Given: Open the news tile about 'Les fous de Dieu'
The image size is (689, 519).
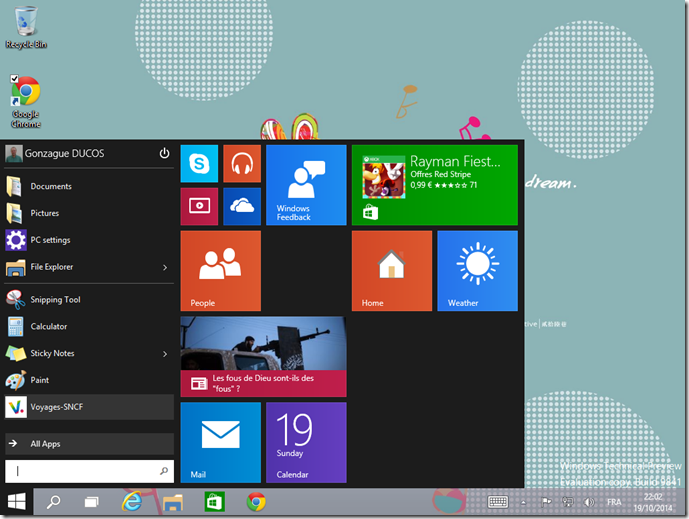Looking at the screenshot, I should click(x=263, y=356).
